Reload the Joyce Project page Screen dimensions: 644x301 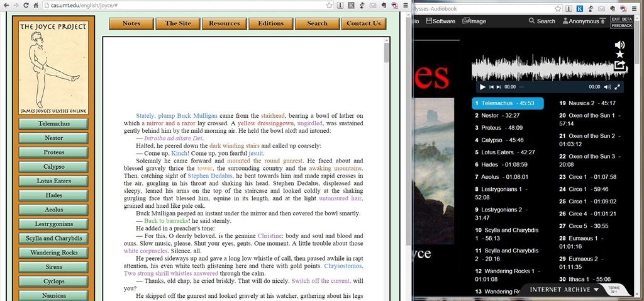click(x=26, y=5)
